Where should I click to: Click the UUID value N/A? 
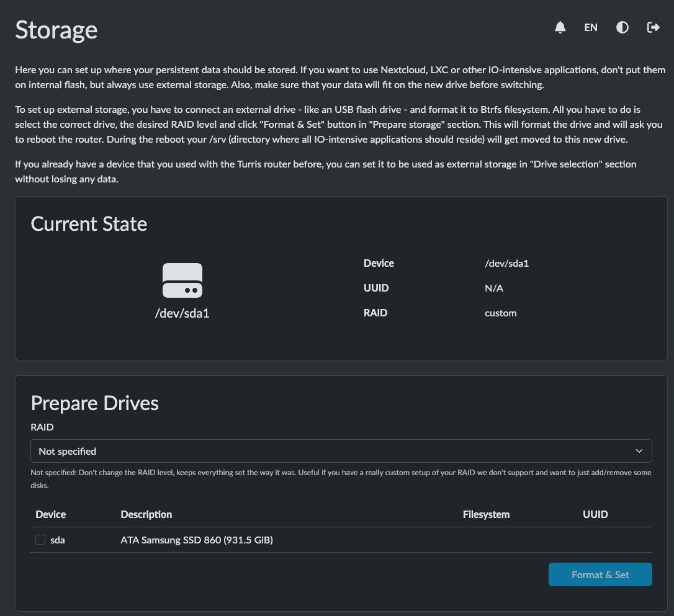(494, 288)
